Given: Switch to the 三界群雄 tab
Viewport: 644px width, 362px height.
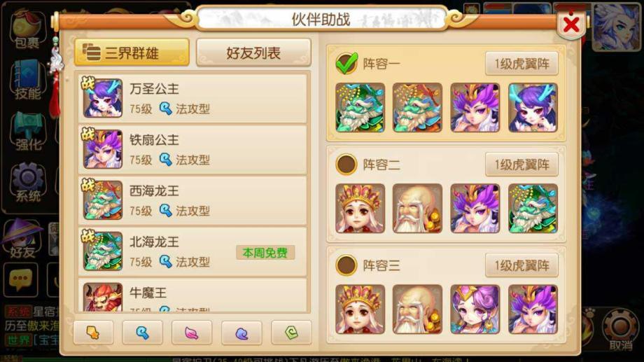Looking at the screenshot, I should tap(132, 53).
